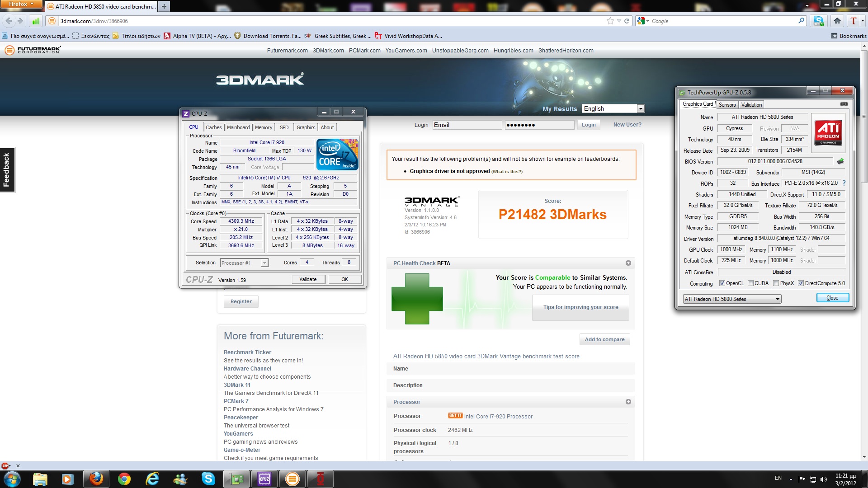Open the Feedback side tab

(x=7, y=170)
